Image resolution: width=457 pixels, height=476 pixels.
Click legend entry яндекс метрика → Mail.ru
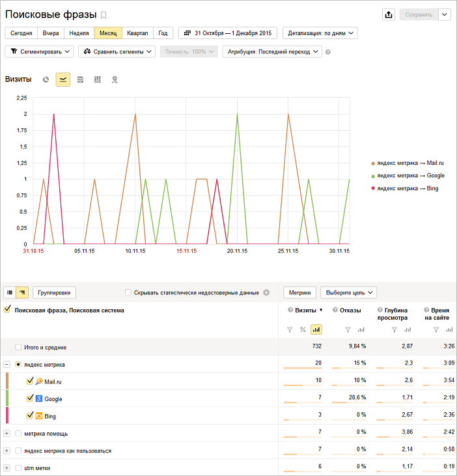coord(408,163)
